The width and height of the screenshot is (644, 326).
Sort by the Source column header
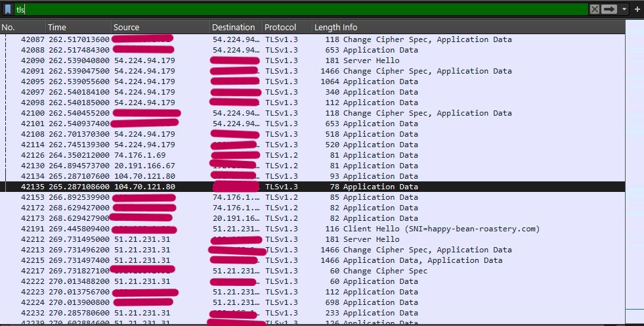(x=160, y=27)
